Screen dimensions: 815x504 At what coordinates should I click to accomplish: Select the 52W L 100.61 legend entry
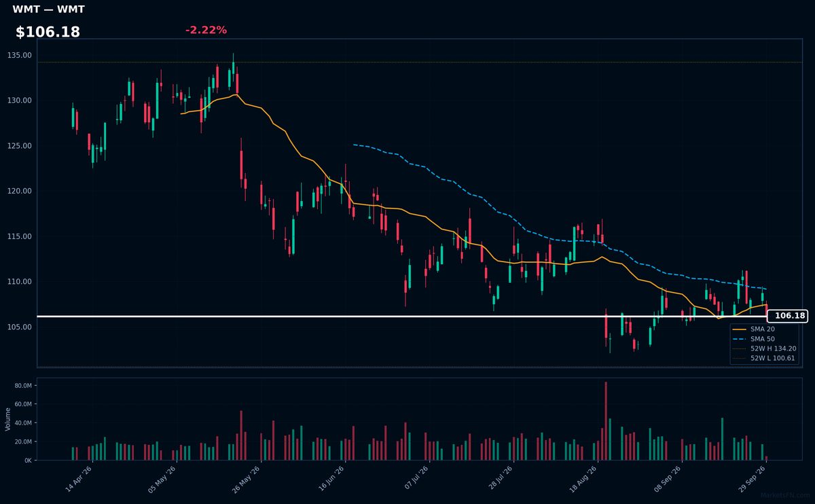point(763,358)
